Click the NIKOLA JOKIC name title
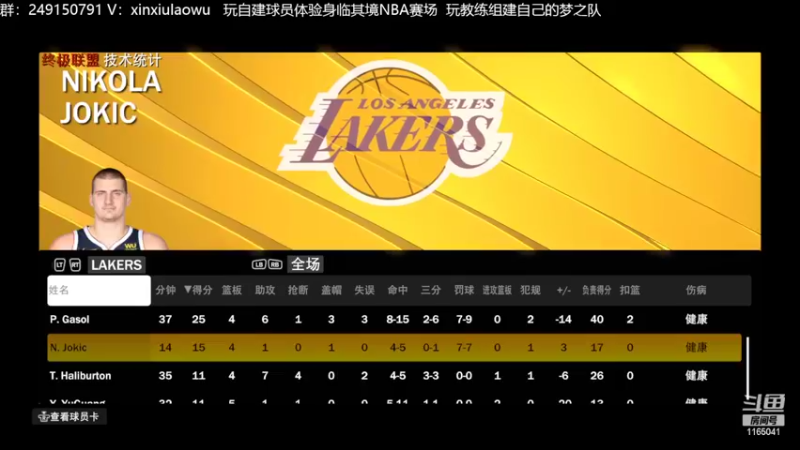This screenshot has width=800, height=450. coord(111,97)
